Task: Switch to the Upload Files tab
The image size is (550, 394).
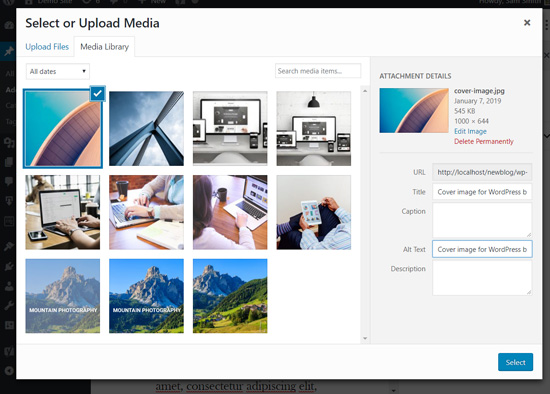Action: pos(47,47)
